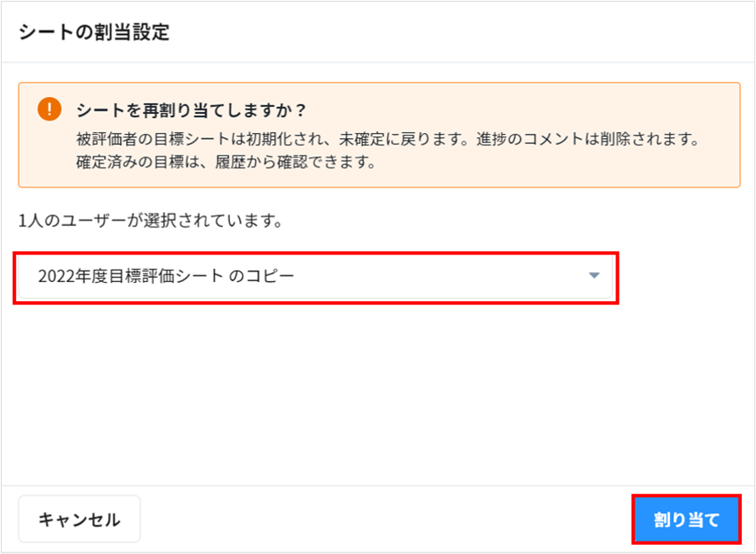
Task: Expand the sheet selection dropdown arrow
Action: [x=595, y=275]
